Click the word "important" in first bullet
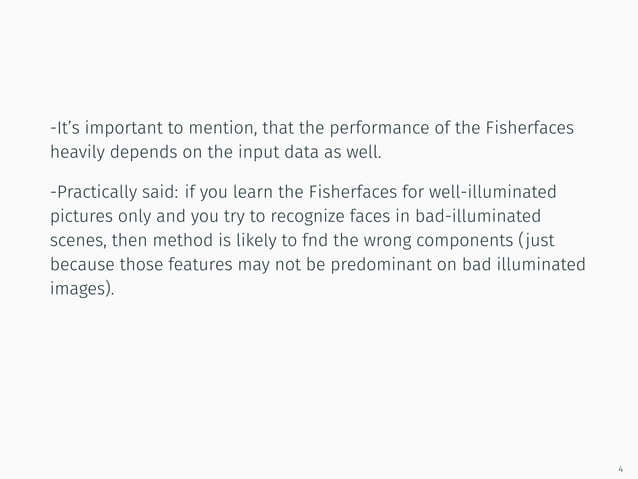 124,129
